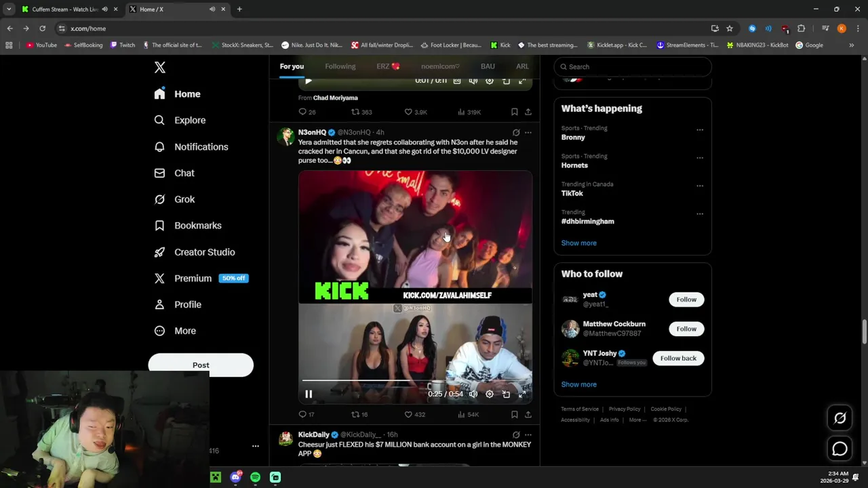Show more under Who to follow
The image size is (868, 488).
pyautogui.click(x=579, y=384)
